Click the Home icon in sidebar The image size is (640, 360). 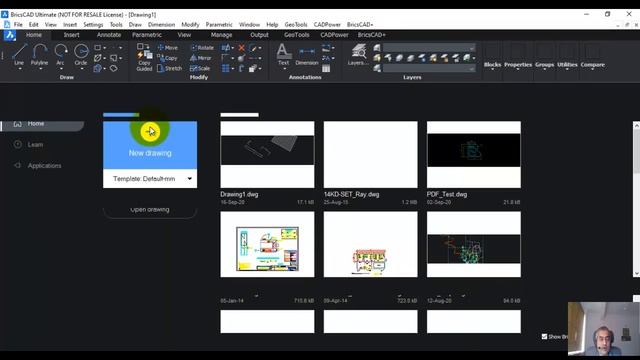18,123
